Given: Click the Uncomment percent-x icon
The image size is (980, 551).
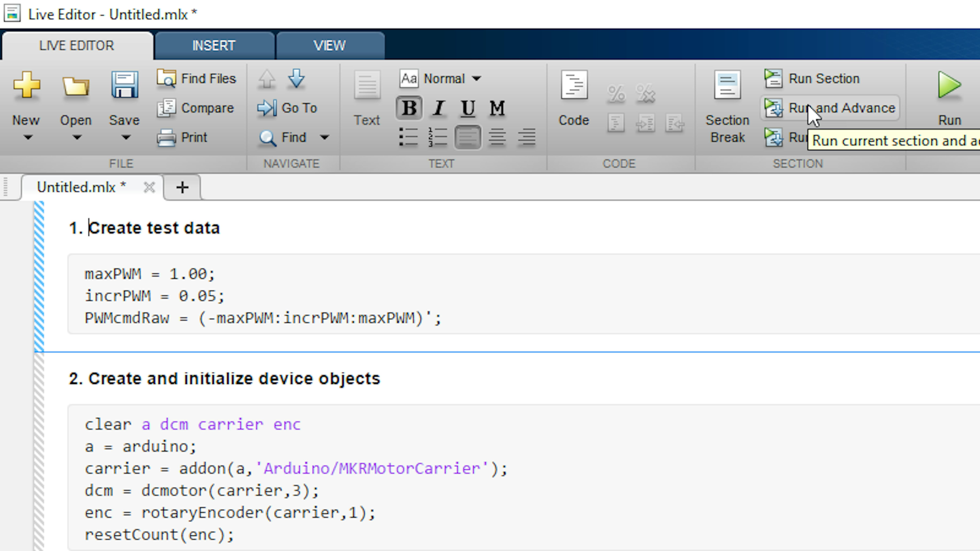Looking at the screenshot, I should click(x=646, y=94).
